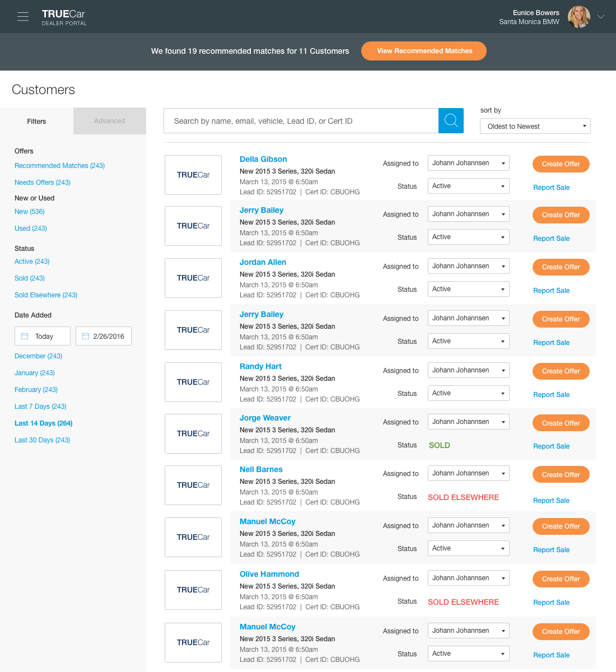The width and height of the screenshot is (616, 672).
Task: Open the Assigned to dropdown for Randy Hart
Action: (468, 370)
